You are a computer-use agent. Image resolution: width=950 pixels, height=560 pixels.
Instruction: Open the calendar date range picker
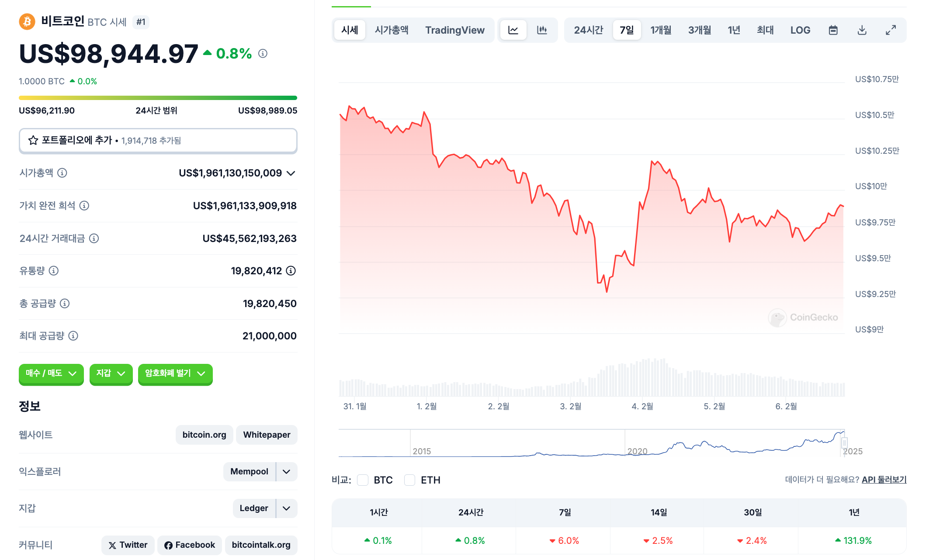pos(833,30)
